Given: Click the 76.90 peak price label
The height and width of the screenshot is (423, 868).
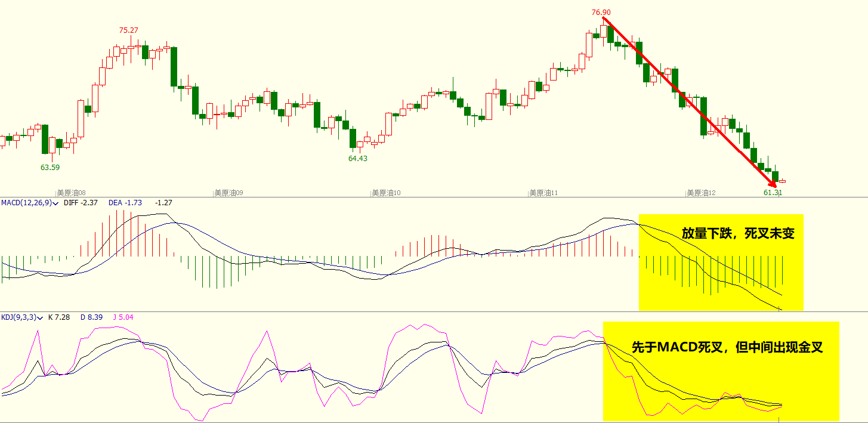Looking at the screenshot, I should 601,12.
